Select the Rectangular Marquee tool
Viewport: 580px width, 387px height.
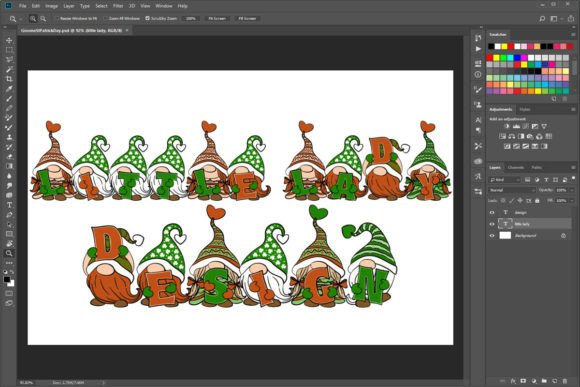(9, 50)
